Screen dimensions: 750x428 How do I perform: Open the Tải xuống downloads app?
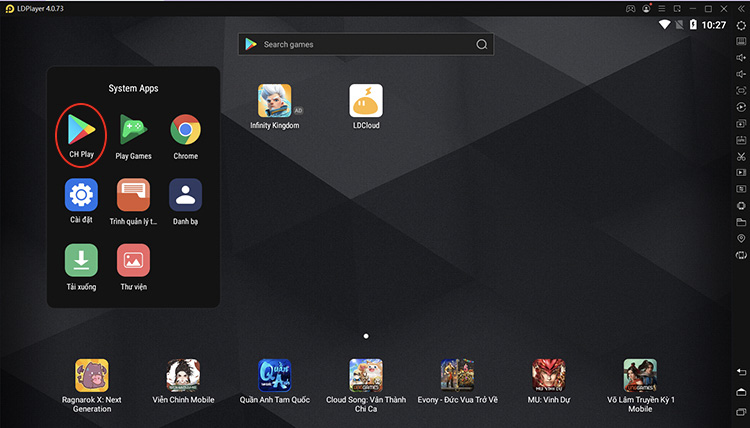click(x=81, y=260)
